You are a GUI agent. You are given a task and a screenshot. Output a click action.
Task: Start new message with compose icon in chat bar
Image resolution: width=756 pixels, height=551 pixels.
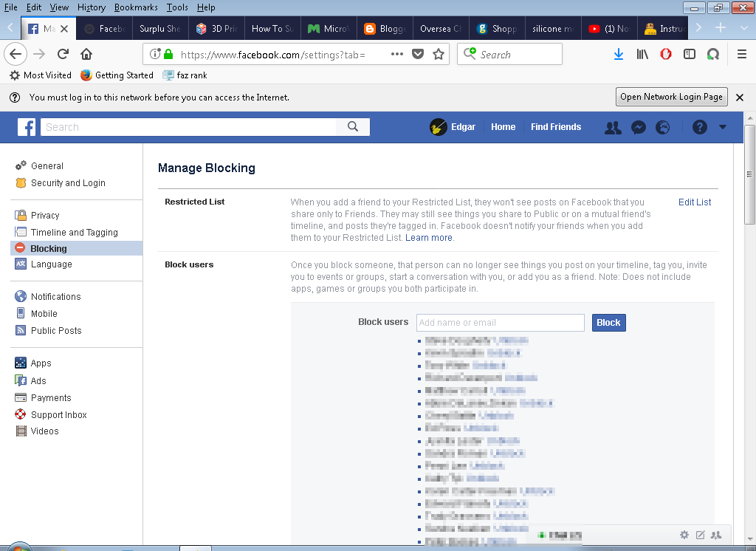pos(700,535)
